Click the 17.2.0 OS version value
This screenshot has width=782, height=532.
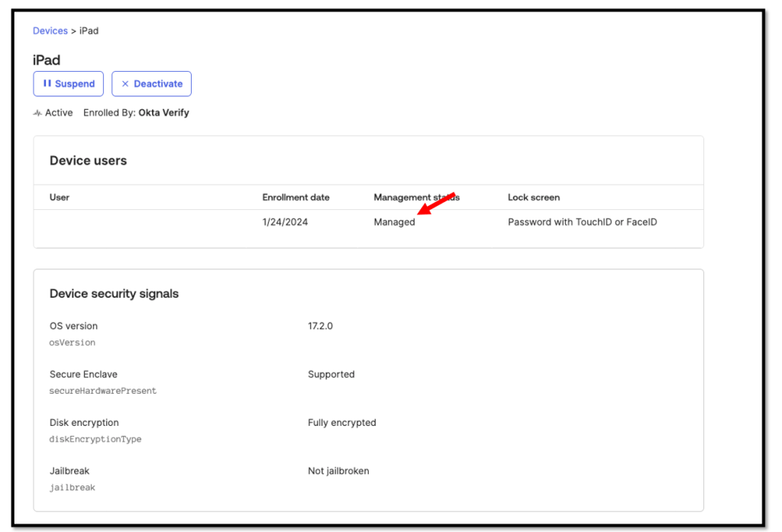[320, 326]
